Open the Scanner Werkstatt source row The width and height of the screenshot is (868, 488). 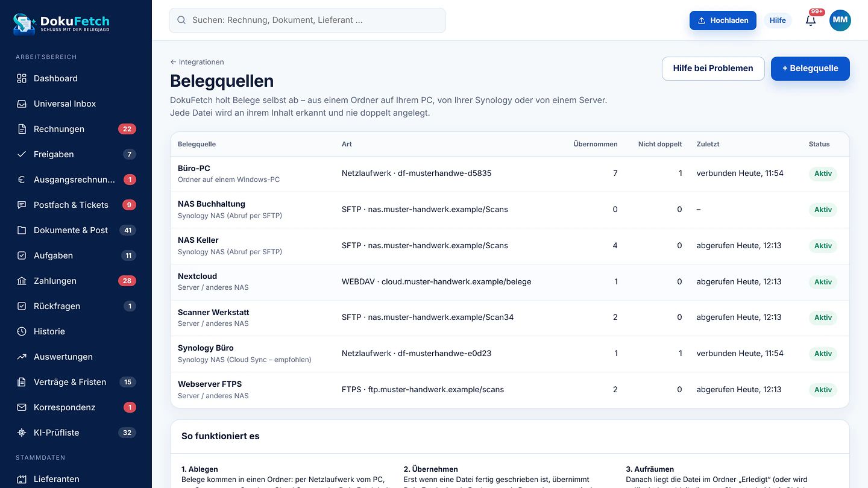point(510,318)
